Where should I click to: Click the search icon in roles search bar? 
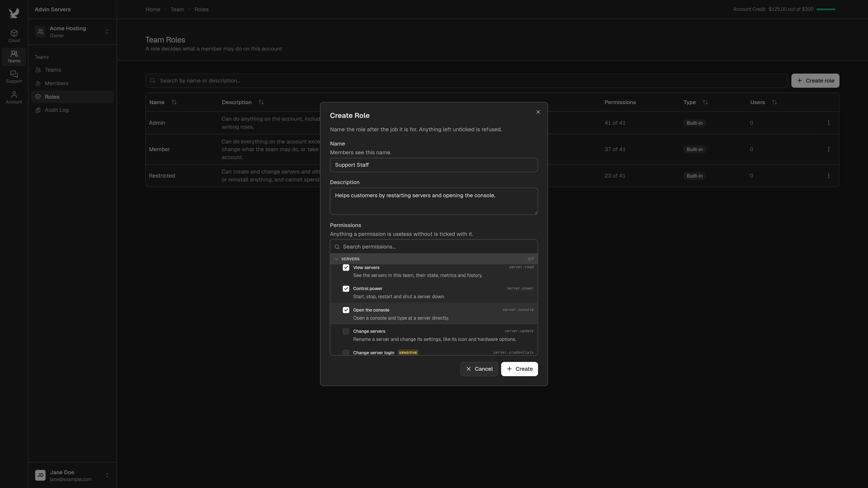tap(153, 80)
